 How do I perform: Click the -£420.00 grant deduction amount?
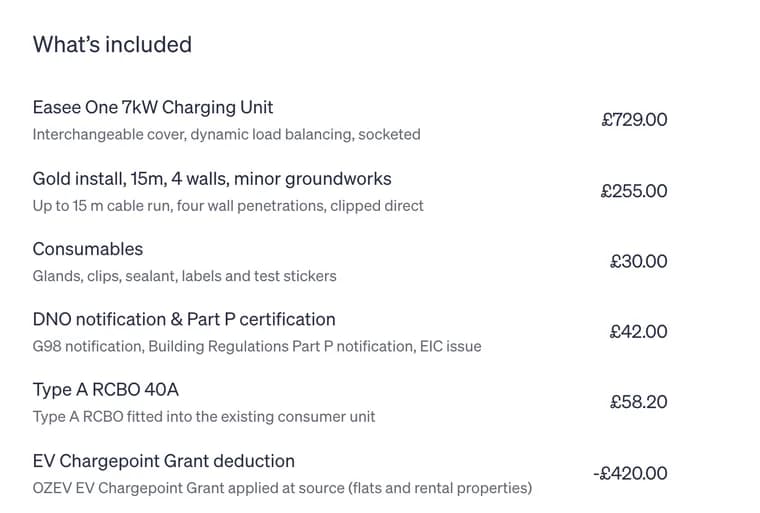630,473
